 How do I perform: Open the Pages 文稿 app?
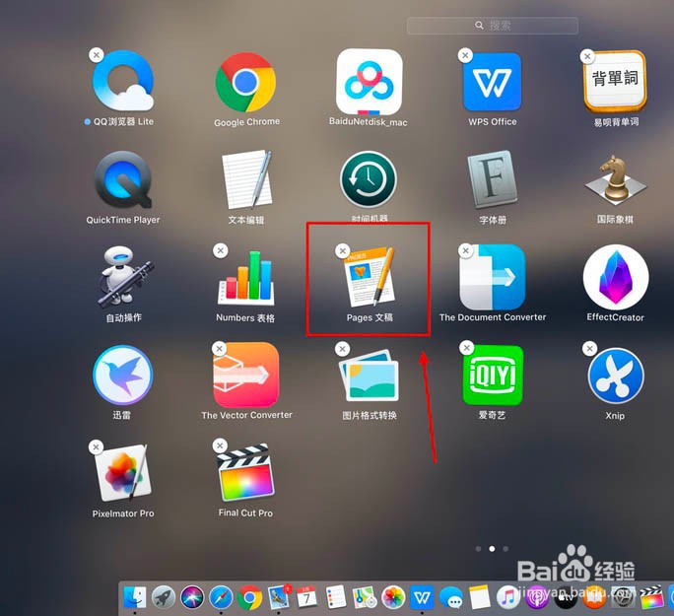pyautogui.click(x=370, y=277)
